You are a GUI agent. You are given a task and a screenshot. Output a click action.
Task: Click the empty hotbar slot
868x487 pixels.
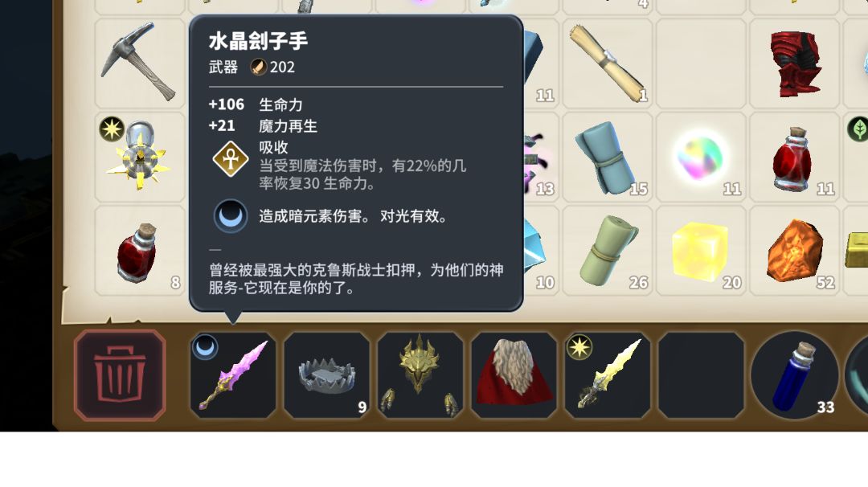click(701, 374)
